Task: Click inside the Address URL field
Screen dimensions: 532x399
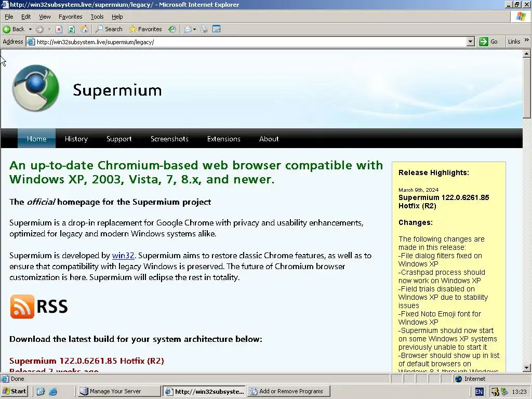Action: (251, 42)
